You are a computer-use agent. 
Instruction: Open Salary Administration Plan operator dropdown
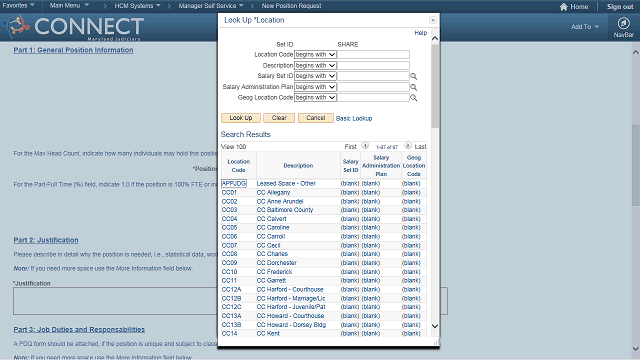[315, 87]
